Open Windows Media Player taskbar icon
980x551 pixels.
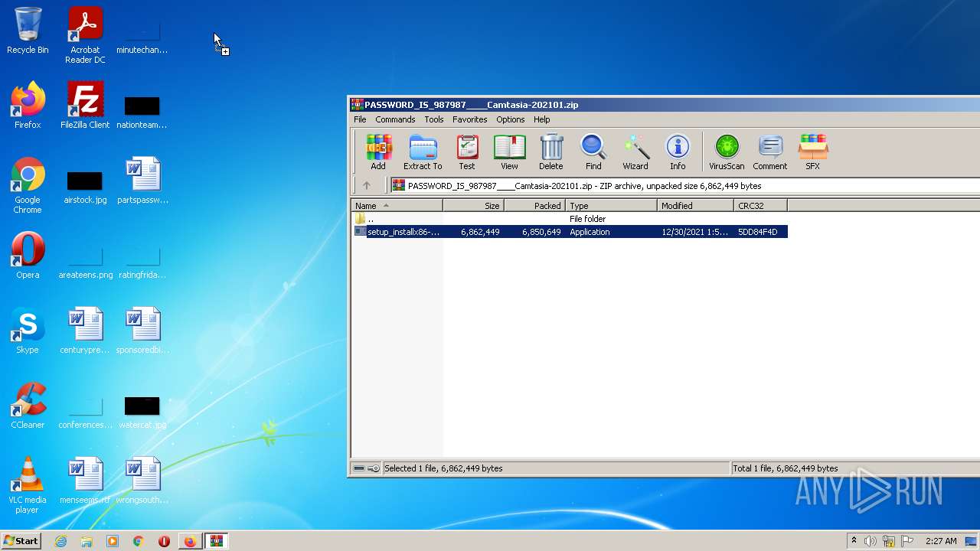(x=113, y=541)
